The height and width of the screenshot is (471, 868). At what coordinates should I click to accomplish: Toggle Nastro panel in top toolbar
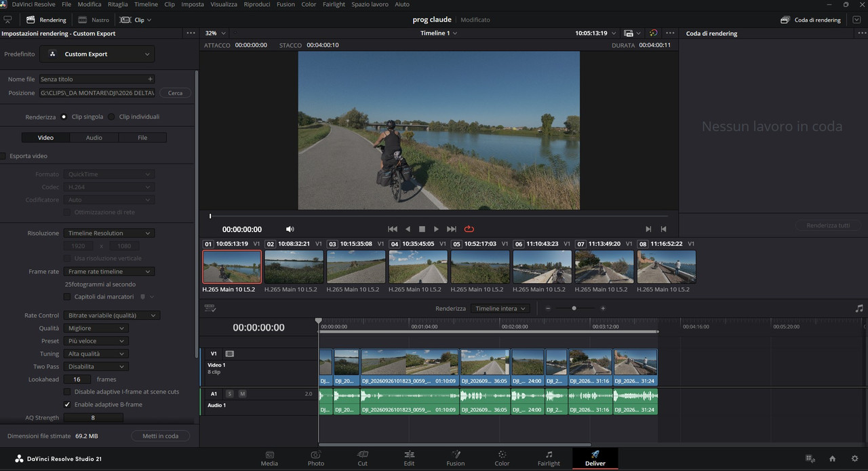(x=94, y=20)
